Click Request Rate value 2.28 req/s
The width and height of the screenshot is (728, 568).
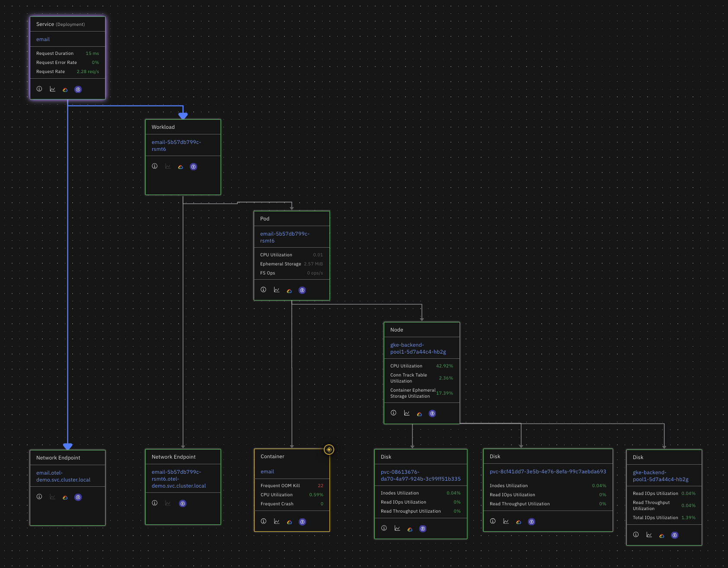click(x=88, y=72)
